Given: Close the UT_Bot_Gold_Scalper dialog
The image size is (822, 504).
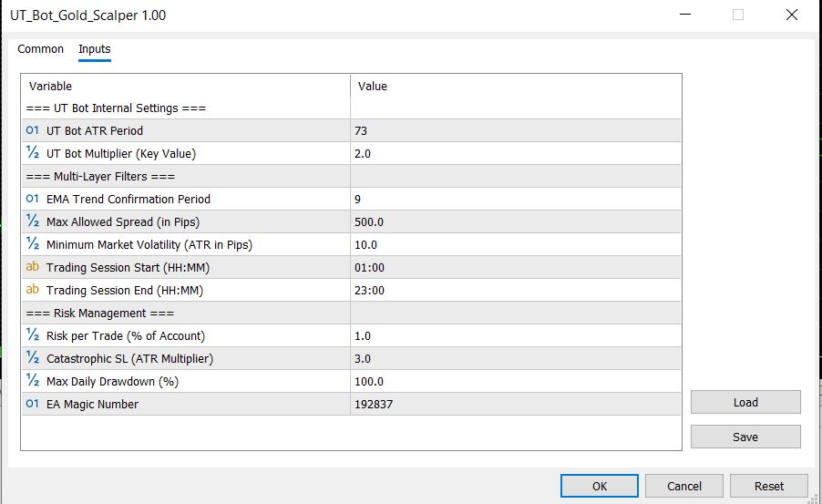Looking at the screenshot, I should 792,15.
